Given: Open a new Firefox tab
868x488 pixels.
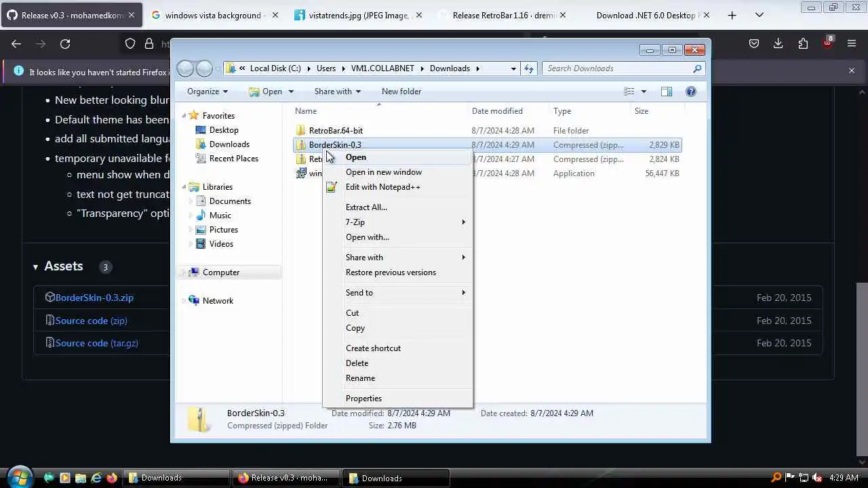Looking at the screenshot, I should 732,15.
